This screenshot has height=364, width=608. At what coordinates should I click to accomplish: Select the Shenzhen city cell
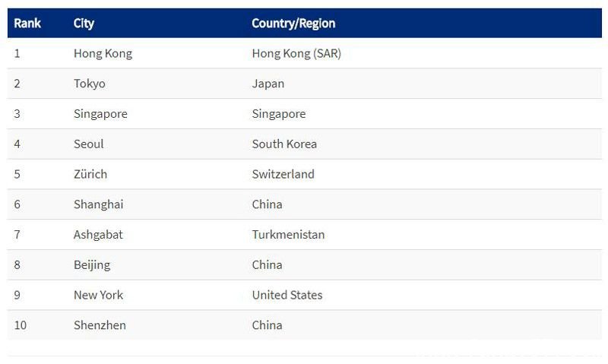100,325
